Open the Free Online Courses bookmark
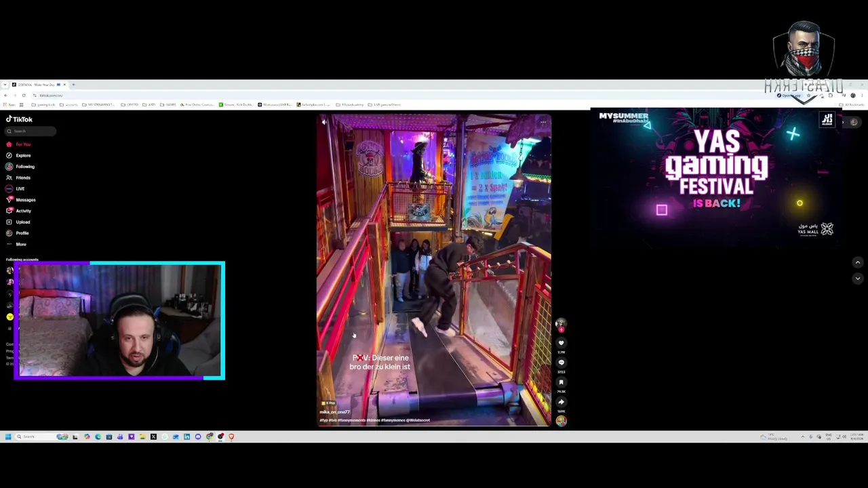868x488 pixels. [197, 104]
